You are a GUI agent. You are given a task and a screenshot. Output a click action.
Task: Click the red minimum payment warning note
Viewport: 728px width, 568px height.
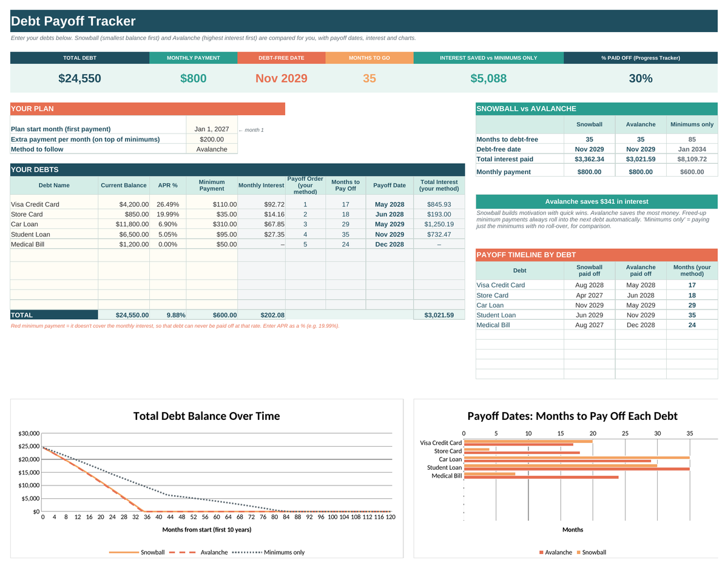click(175, 326)
